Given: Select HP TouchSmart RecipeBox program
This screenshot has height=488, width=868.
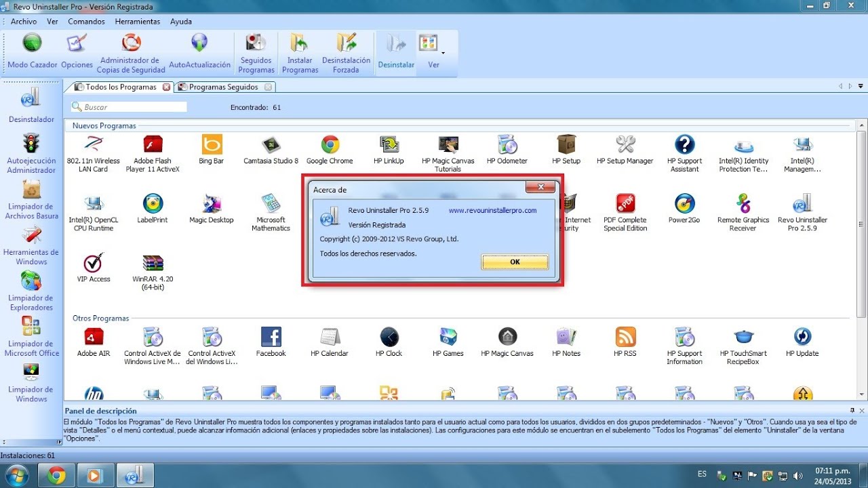Looking at the screenshot, I should tap(744, 346).
